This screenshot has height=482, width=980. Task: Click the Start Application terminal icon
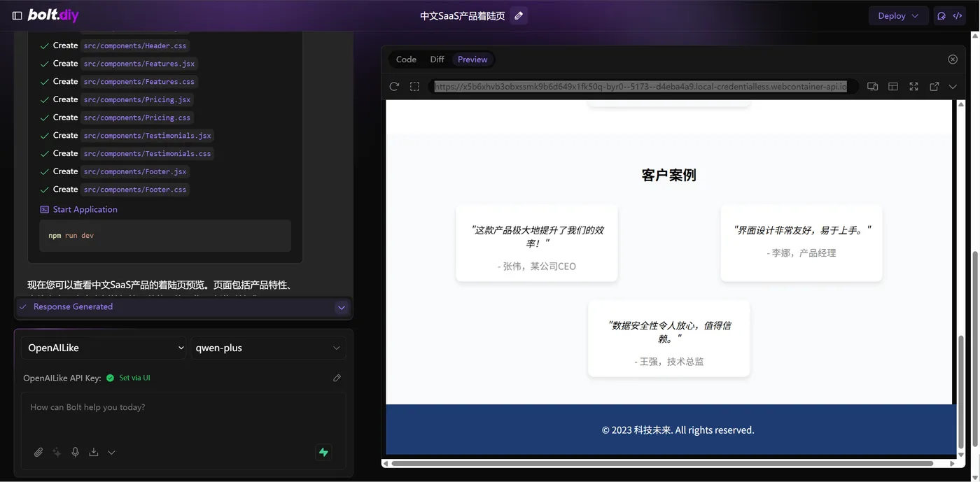point(45,209)
